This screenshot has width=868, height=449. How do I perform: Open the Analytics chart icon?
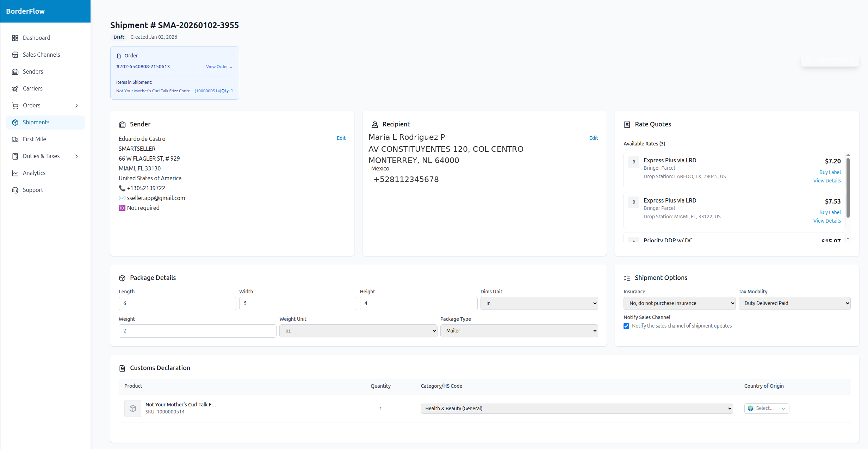click(15, 173)
